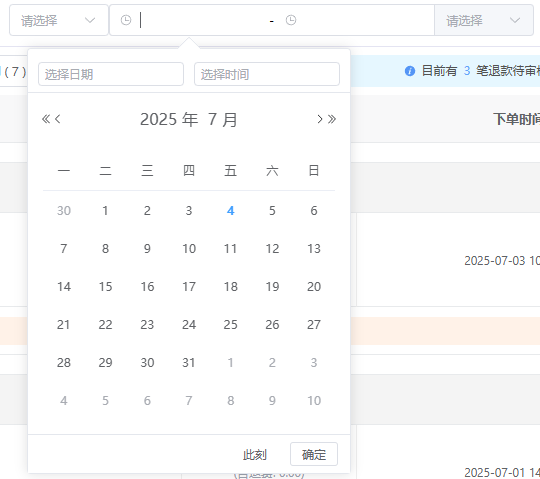Screen dimensions: 540x479
Task: Go to previous month arrow
Action: [58, 119]
